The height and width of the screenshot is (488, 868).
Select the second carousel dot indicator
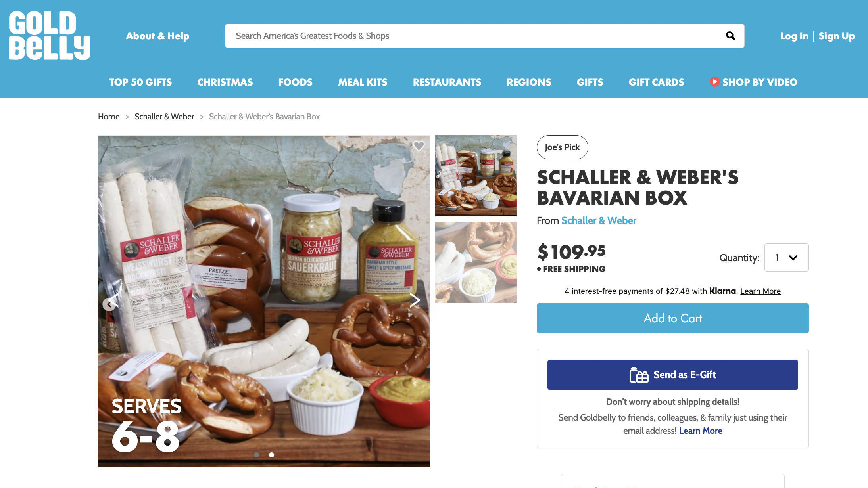click(271, 455)
